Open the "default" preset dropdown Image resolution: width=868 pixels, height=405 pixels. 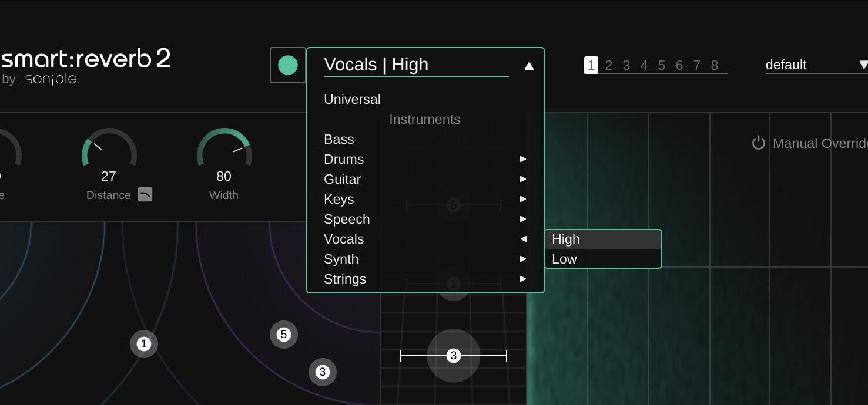coord(816,65)
